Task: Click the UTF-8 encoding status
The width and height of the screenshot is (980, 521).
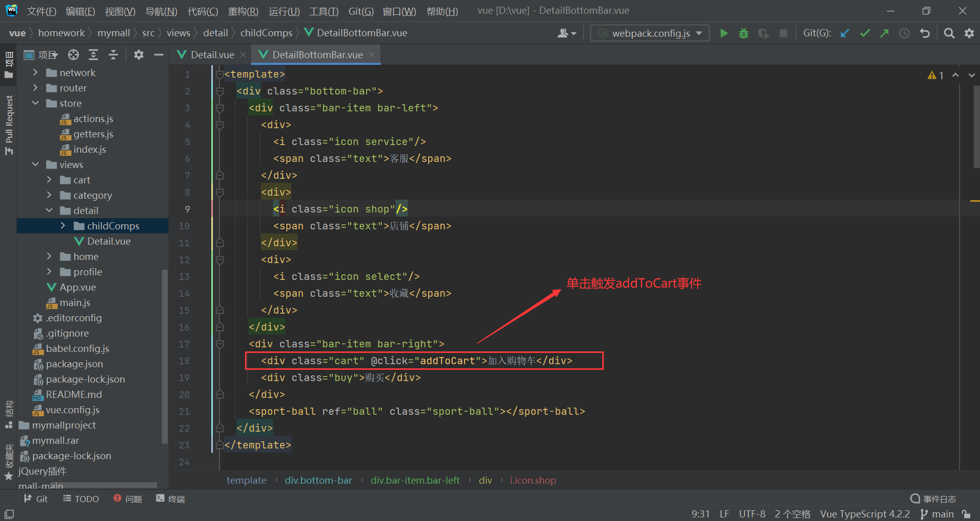Action: tap(752, 514)
